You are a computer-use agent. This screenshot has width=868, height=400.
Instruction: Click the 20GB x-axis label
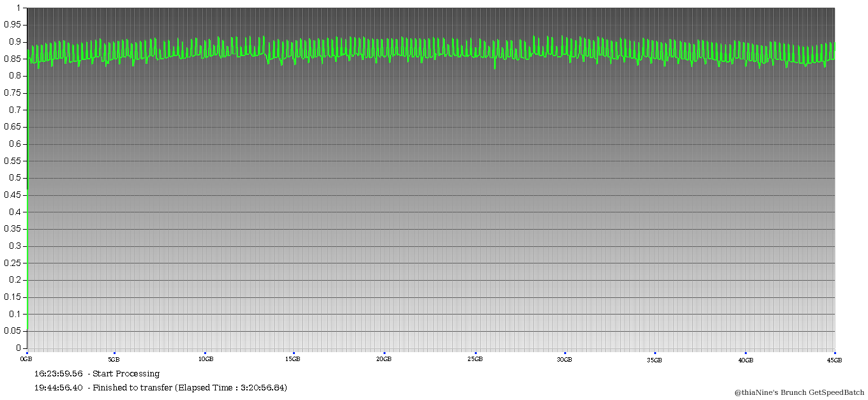coord(384,360)
